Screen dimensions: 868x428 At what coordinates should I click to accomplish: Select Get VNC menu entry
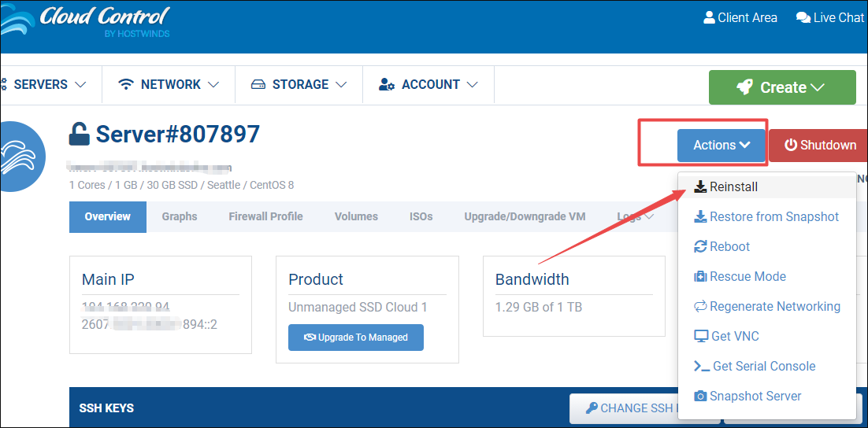click(766, 336)
